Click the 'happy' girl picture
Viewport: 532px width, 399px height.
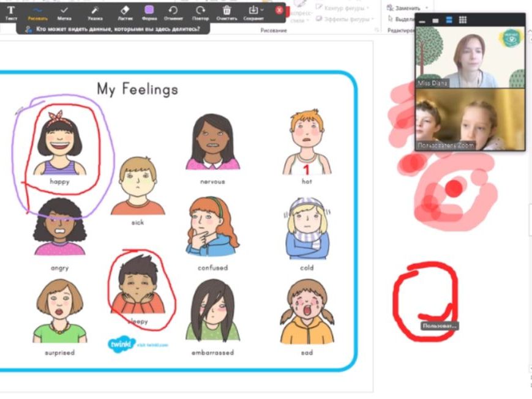tap(60, 143)
